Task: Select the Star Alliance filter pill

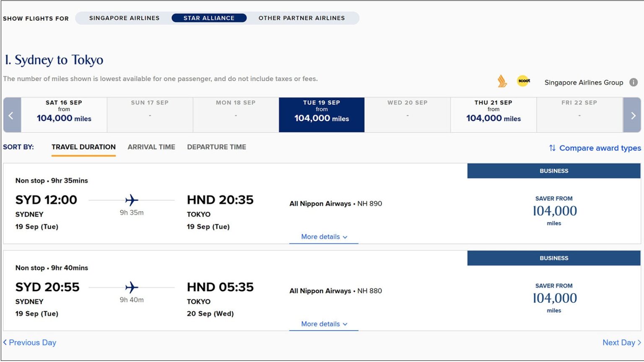Action: (x=210, y=18)
